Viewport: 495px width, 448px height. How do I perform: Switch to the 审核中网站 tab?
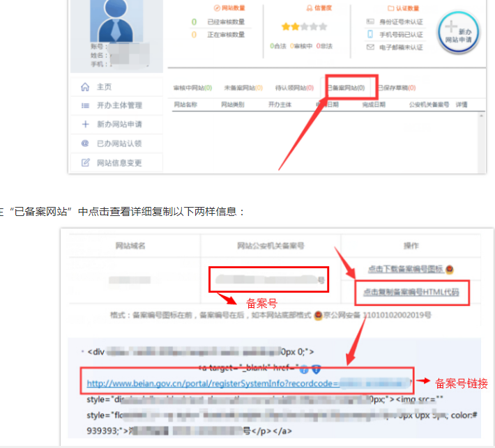192,88
